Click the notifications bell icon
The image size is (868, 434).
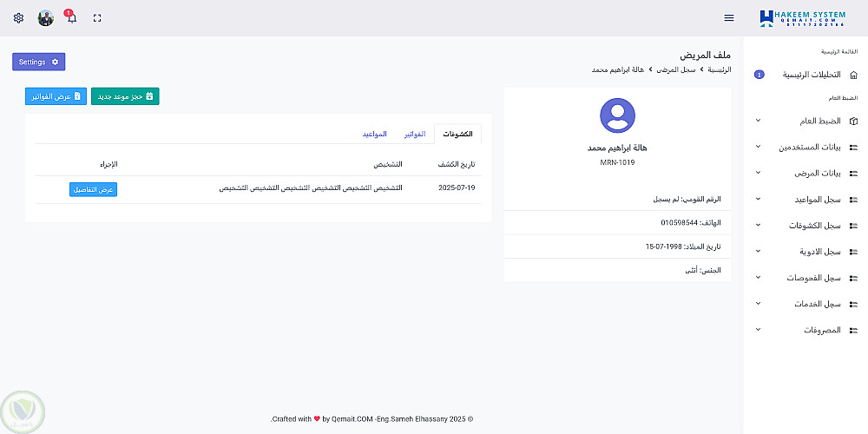click(x=71, y=18)
